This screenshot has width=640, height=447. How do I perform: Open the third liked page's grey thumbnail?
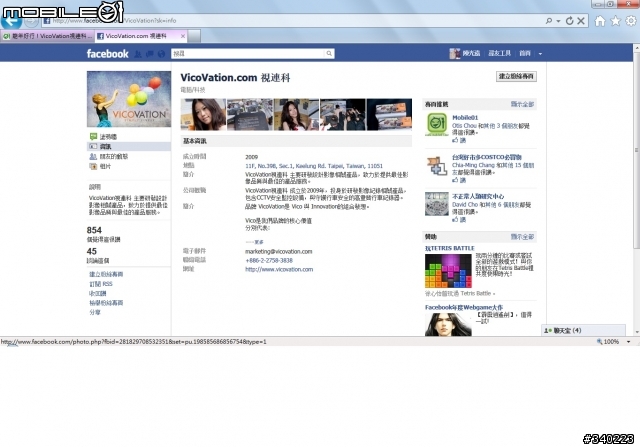click(x=437, y=204)
